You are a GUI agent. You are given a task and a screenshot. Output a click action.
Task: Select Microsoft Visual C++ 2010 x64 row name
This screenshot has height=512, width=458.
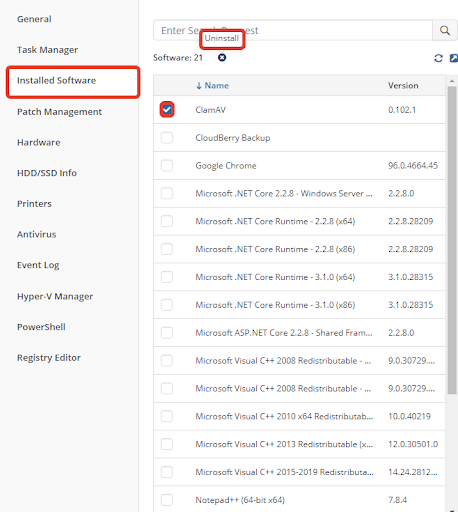coord(284,416)
